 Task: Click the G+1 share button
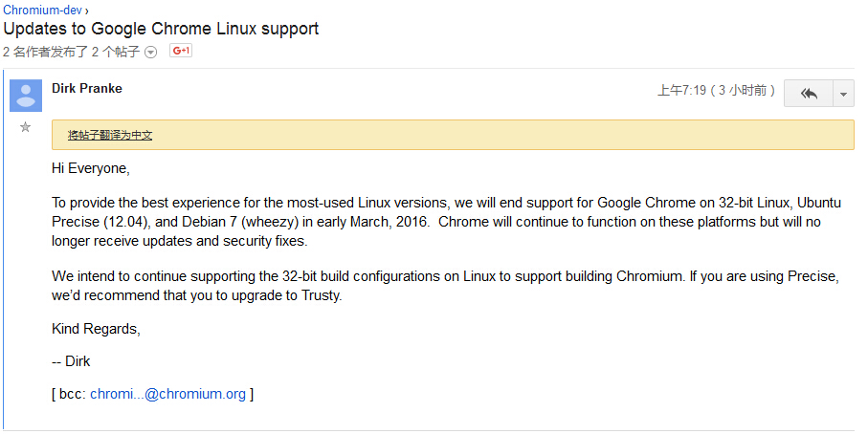click(181, 51)
